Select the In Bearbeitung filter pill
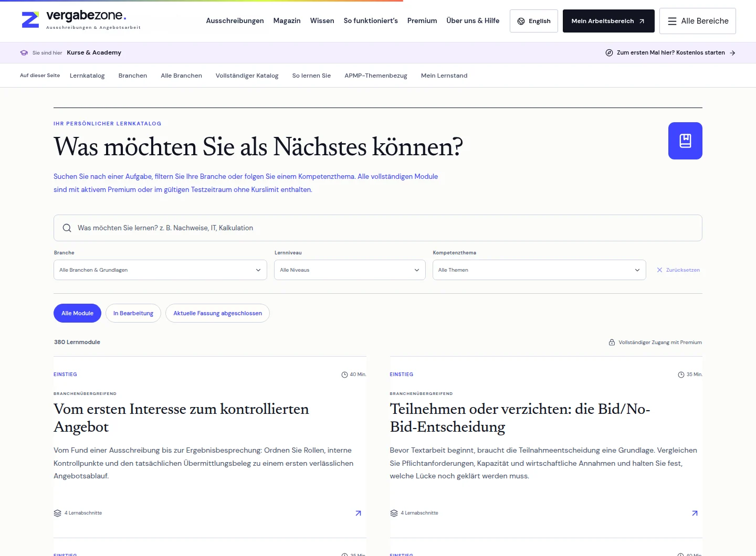756x556 pixels. pos(133,313)
